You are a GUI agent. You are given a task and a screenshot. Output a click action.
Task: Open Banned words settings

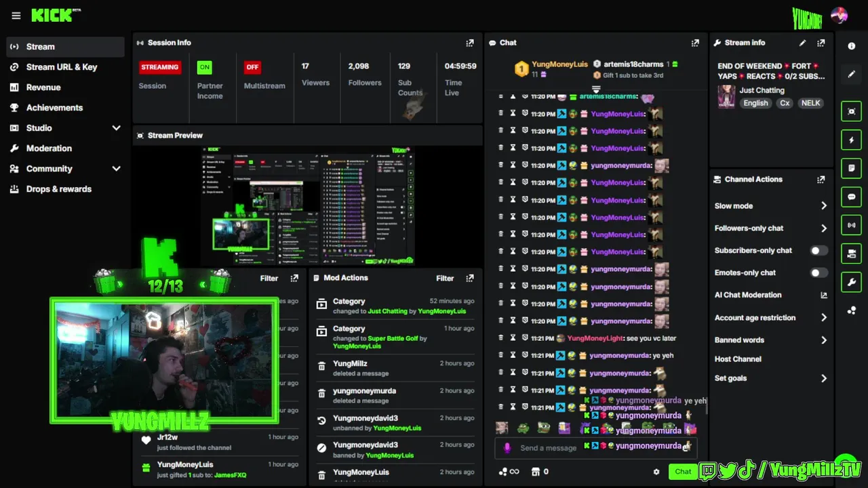coord(771,340)
